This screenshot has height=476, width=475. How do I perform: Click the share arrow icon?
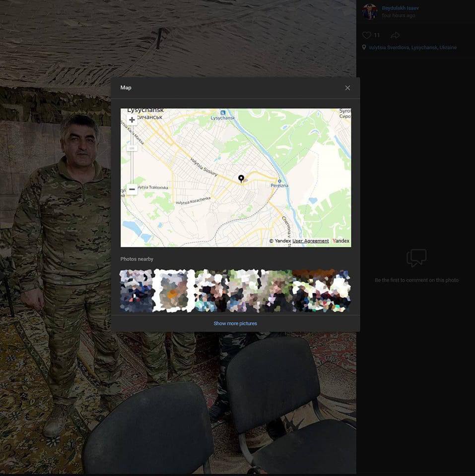tap(395, 35)
